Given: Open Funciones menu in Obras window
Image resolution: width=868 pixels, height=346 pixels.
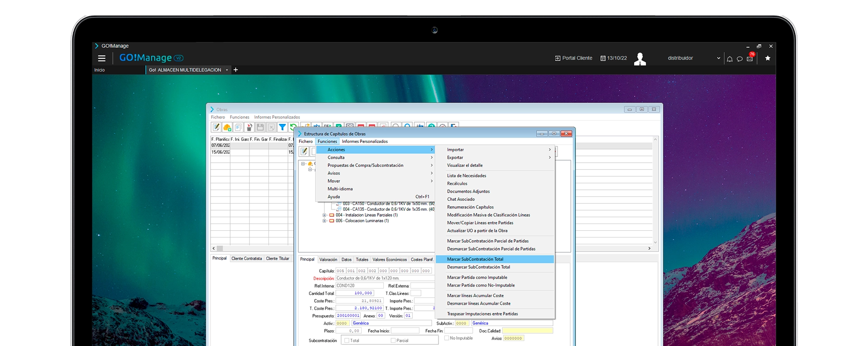Looking at the screenshot, I should pyautogui.click(x=240, y=117).
